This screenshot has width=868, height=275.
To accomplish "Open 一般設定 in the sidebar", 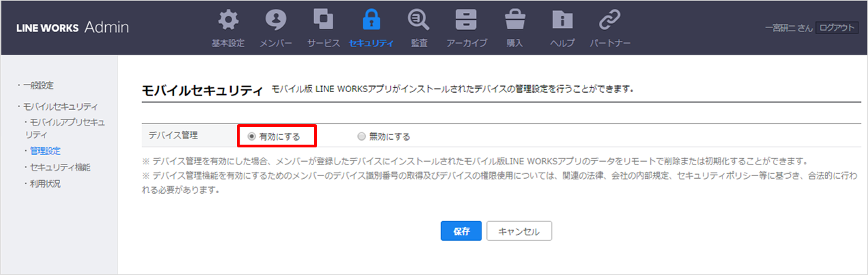I will 38,85.
